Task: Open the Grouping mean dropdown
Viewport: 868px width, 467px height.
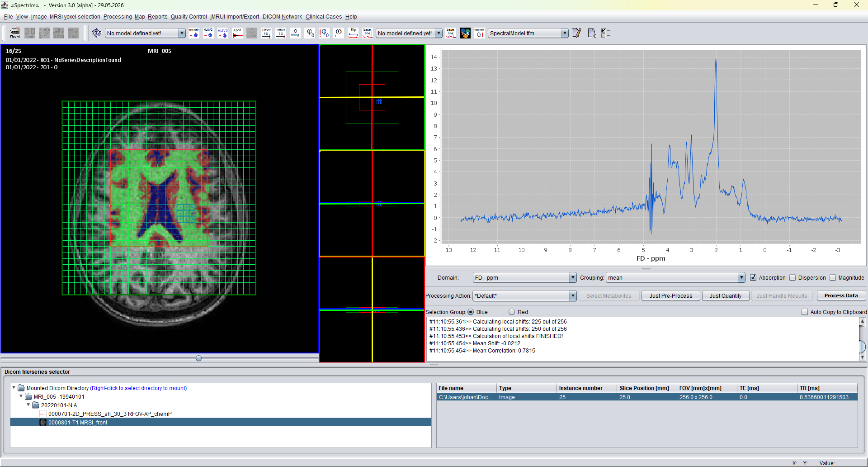Action: click(x=675, y=277)
